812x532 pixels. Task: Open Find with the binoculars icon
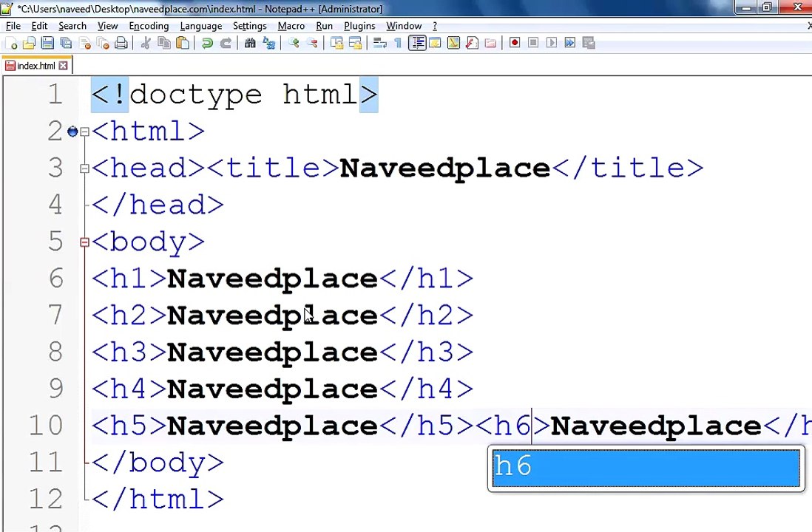point(250,43)
